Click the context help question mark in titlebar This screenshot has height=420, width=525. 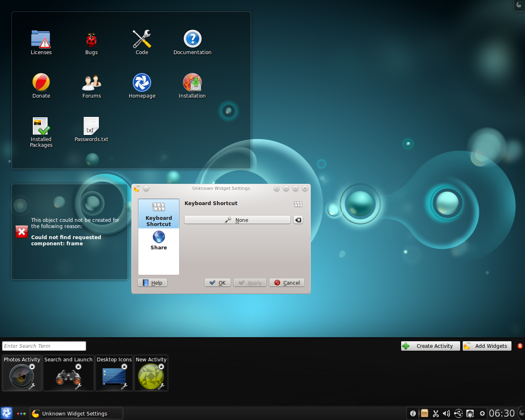point(276,188)
